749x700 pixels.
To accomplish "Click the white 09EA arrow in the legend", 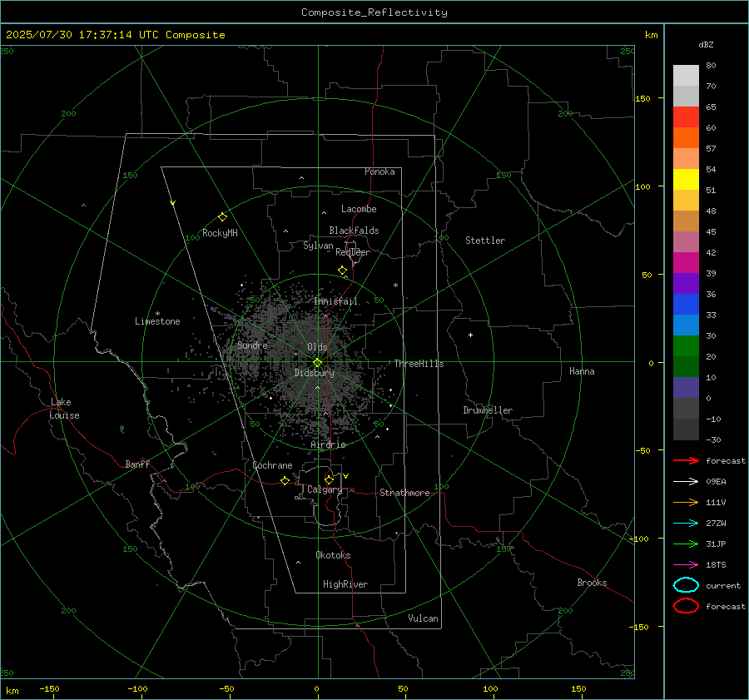I will click(686, 481).
